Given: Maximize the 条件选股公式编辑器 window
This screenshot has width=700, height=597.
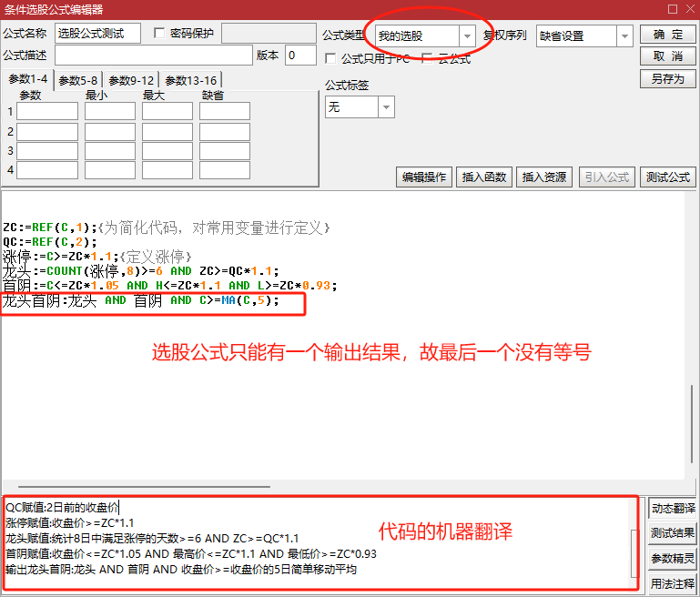Looking at the screenshot, I should [x=673, y=9].
